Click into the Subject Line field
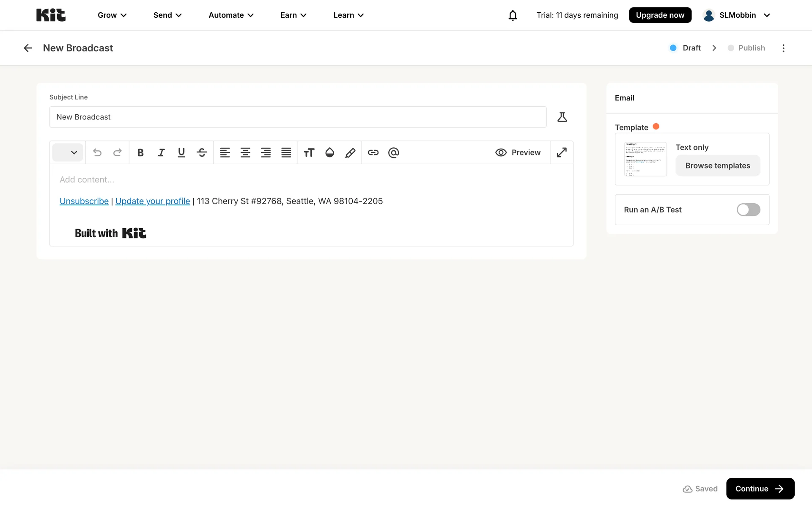 [x=298, y=117]
